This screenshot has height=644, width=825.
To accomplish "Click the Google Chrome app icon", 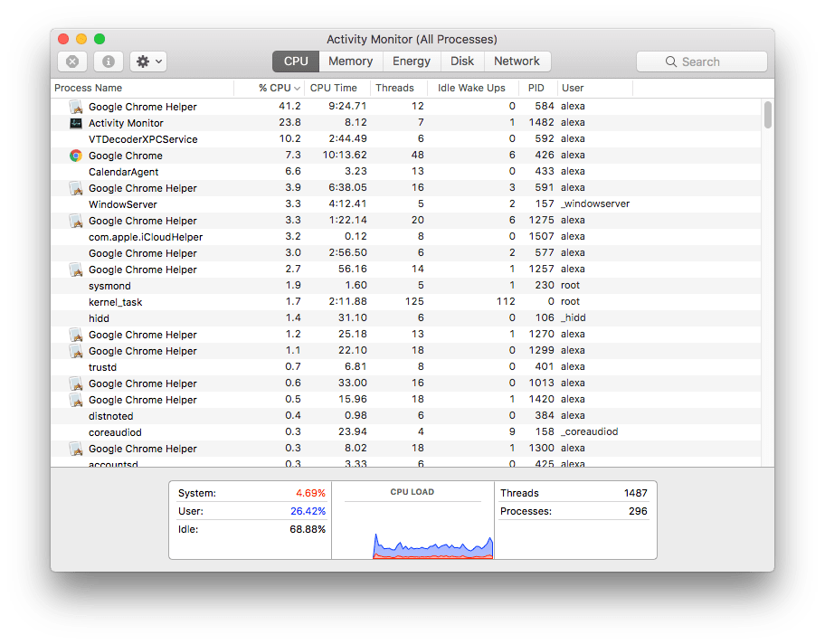I will pyautogui.click(x=76, y=156).
